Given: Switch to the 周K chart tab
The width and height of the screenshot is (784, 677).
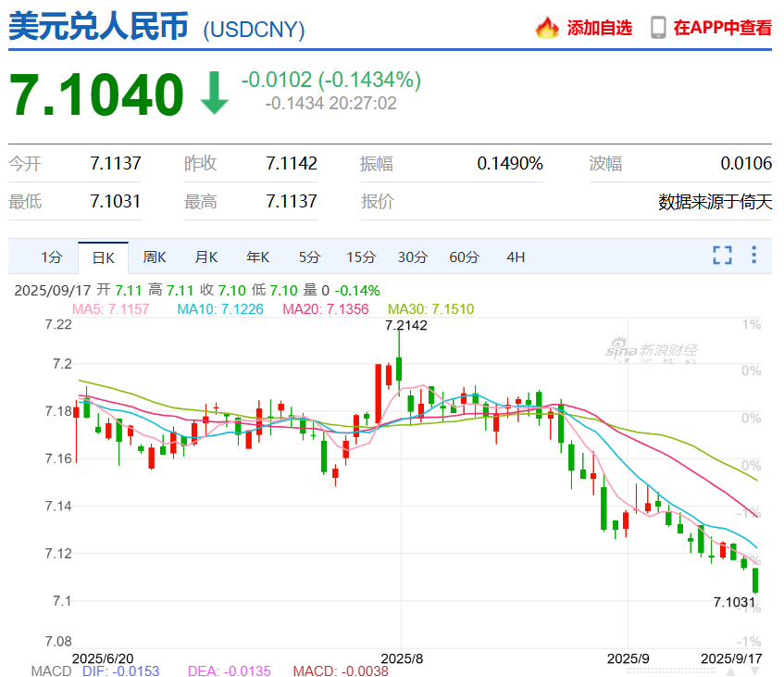Looking at the screenshot, I should (155, 257).
